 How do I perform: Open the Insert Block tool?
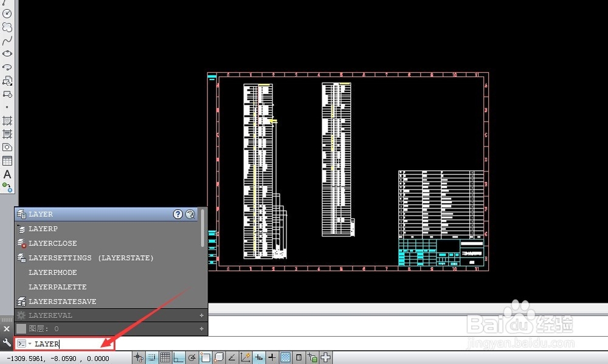[7, 81]
